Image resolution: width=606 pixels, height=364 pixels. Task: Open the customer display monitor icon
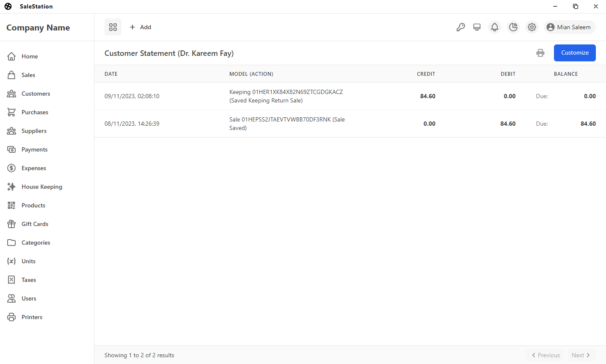coord(477,27)
